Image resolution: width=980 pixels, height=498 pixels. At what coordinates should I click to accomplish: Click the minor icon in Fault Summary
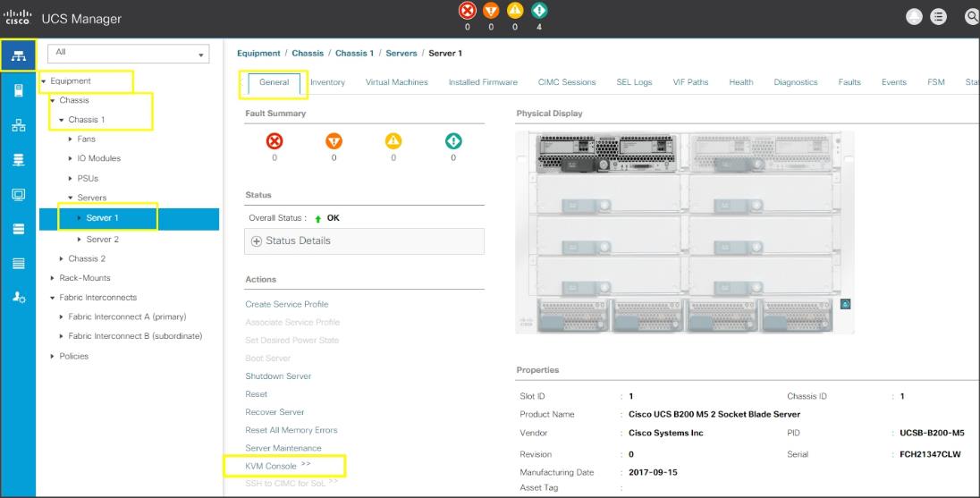[393, 141]
